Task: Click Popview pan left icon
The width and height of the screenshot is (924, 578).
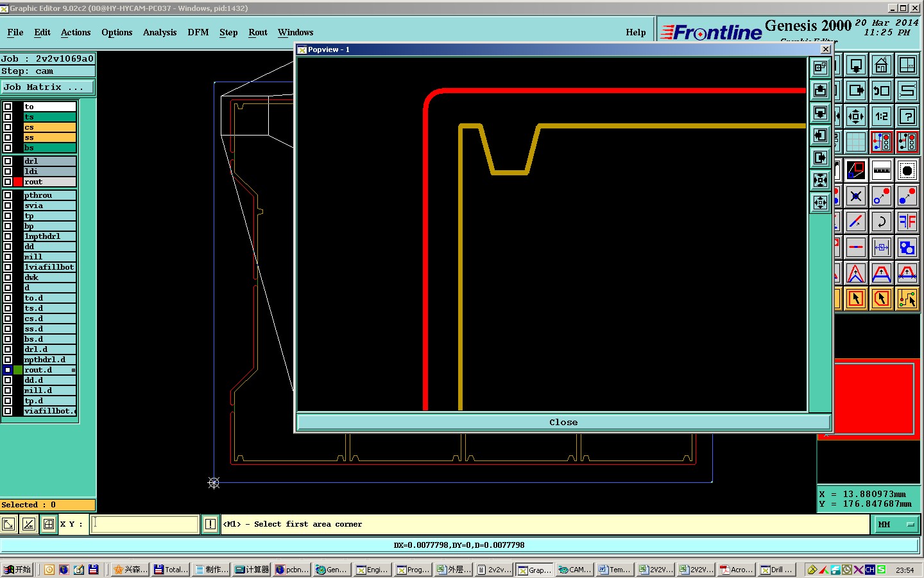Action: pyautogui.click(x=820, y=136)
